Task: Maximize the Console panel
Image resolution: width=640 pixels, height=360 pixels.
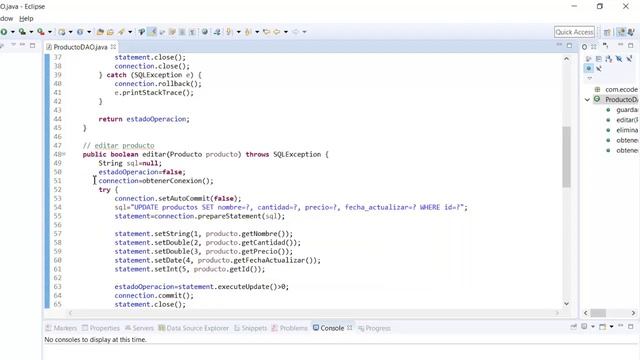Action: click(x=631, y=327)
